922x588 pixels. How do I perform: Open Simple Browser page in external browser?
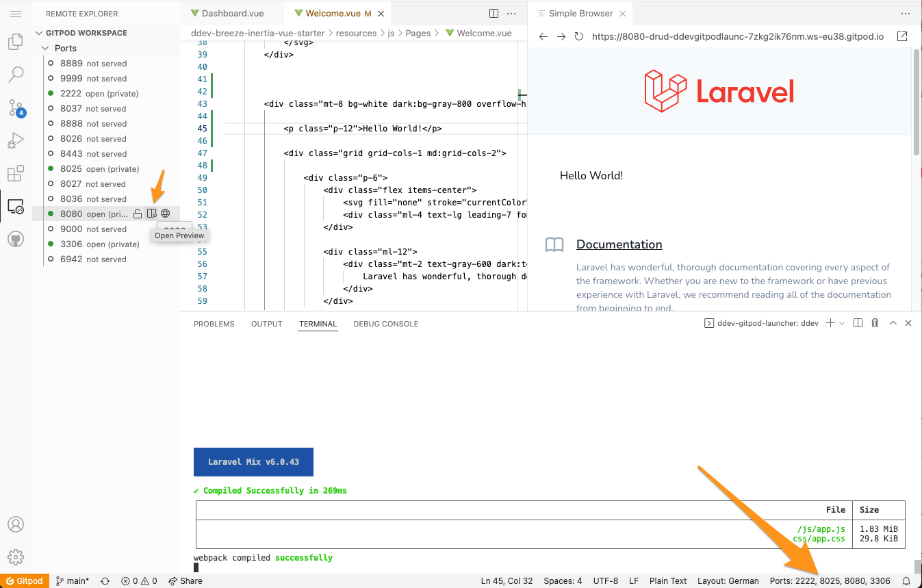coord(902,36)
